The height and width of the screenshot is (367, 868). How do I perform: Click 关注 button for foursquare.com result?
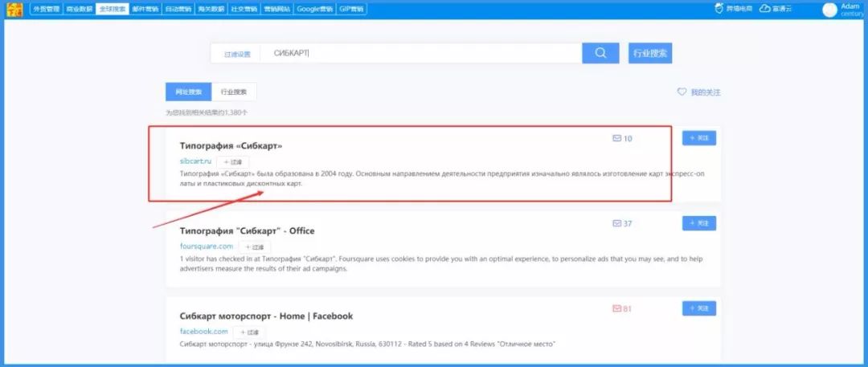698,223
